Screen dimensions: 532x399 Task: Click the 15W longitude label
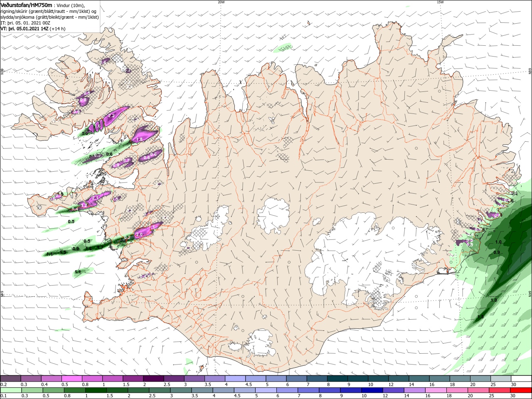(440, 2)
